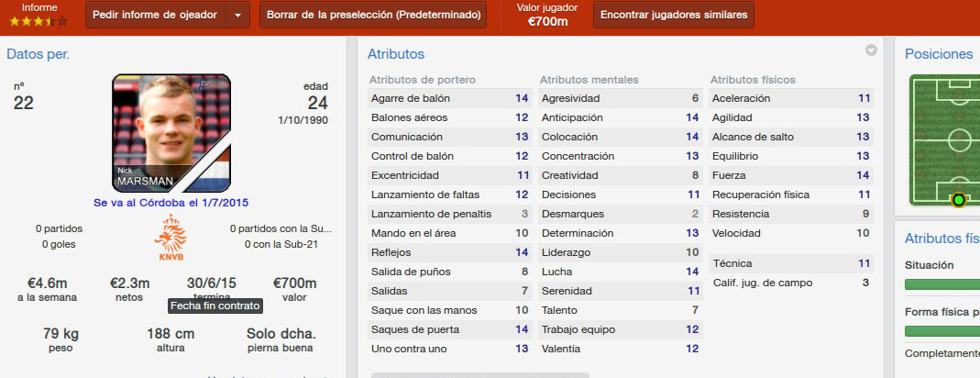Open the Datos per. panel header

tap(39, 54)
